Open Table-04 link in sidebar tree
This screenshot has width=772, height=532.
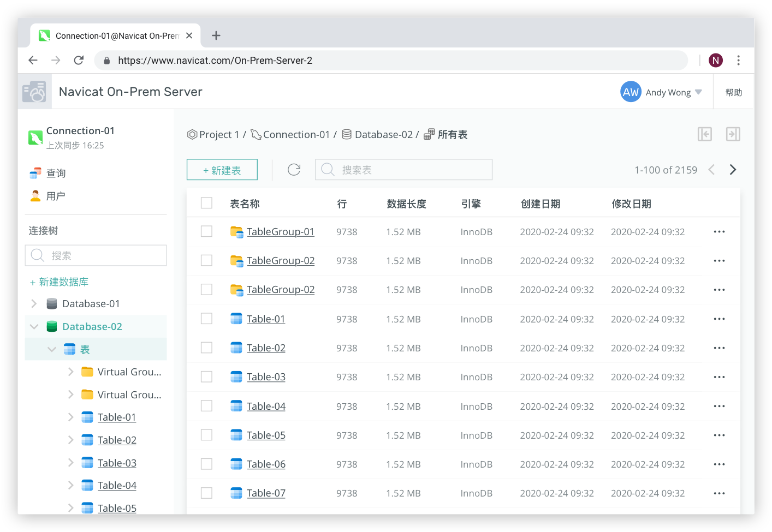click(117, 486)
